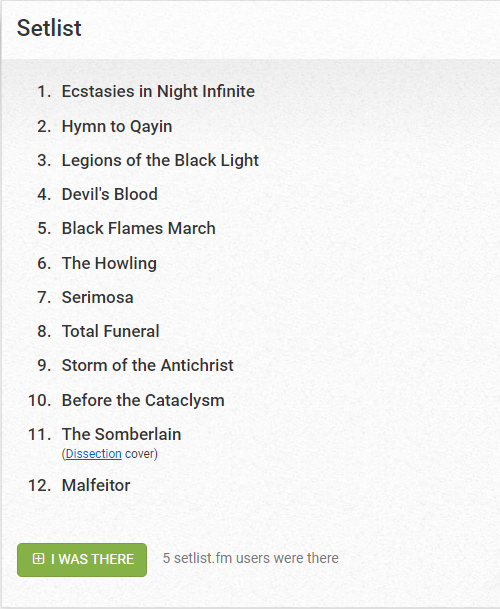Click the Setlist heading
The image size is (500, 609).
49,28
